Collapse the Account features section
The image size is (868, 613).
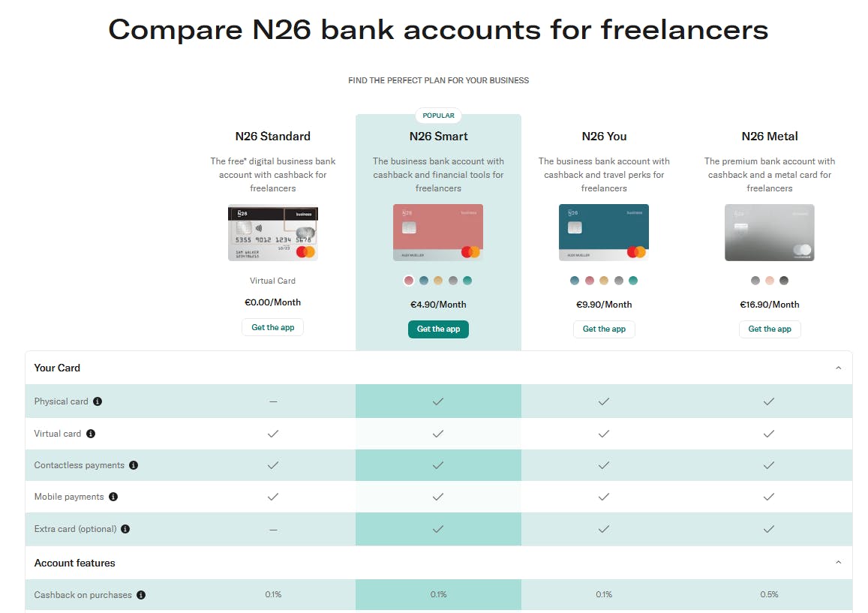tap(838, 562)
